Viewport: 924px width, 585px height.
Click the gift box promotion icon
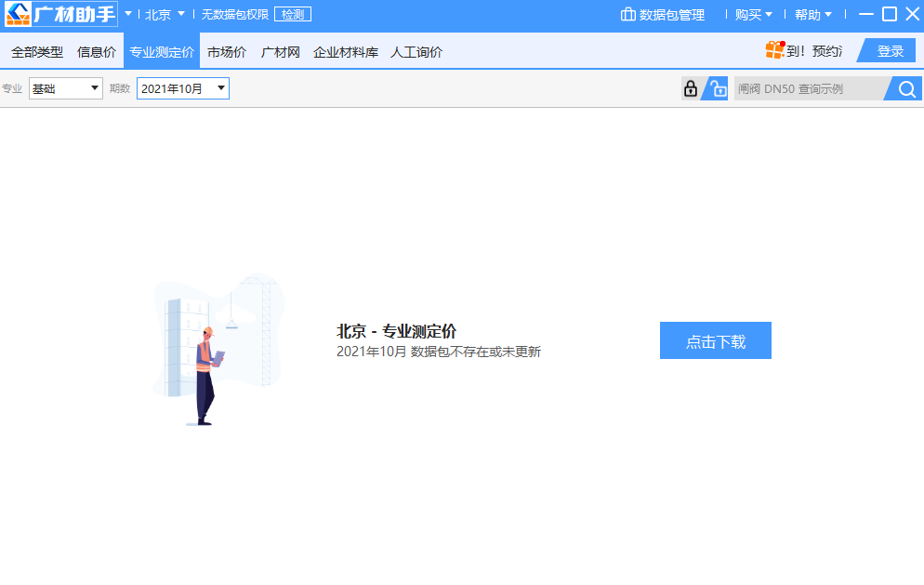click(774, 50)
